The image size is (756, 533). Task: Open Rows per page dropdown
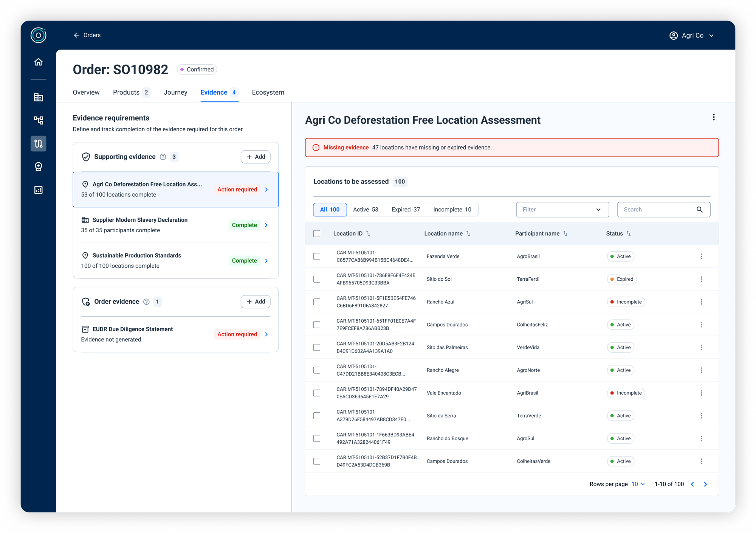point(638,484)
